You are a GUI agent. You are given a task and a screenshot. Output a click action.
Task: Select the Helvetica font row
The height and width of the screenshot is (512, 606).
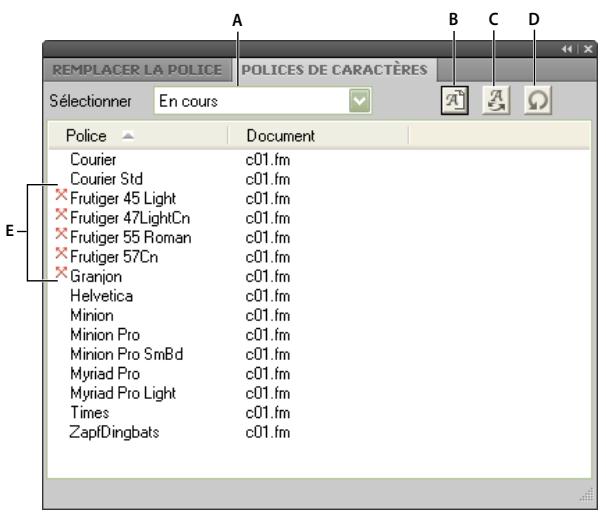319,296
